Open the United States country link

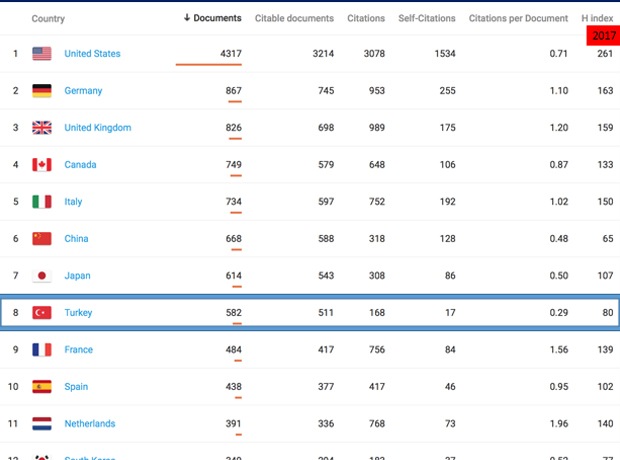click(92, 54)
